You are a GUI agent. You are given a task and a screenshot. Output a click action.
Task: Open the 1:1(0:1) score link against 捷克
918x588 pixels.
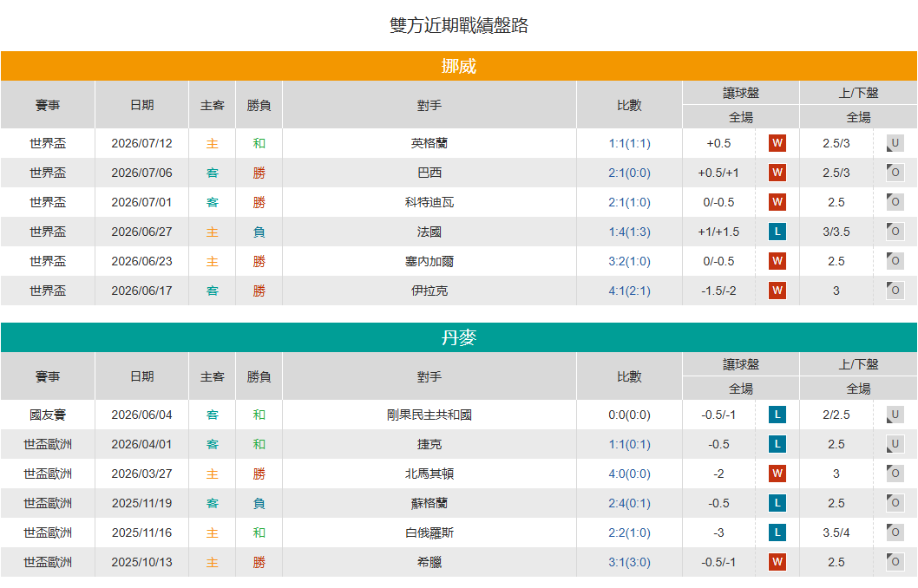(629, 444)
